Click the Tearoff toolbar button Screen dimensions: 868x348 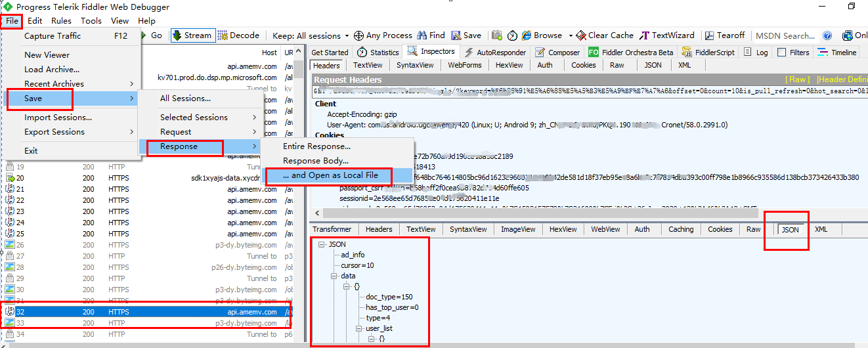725,35
